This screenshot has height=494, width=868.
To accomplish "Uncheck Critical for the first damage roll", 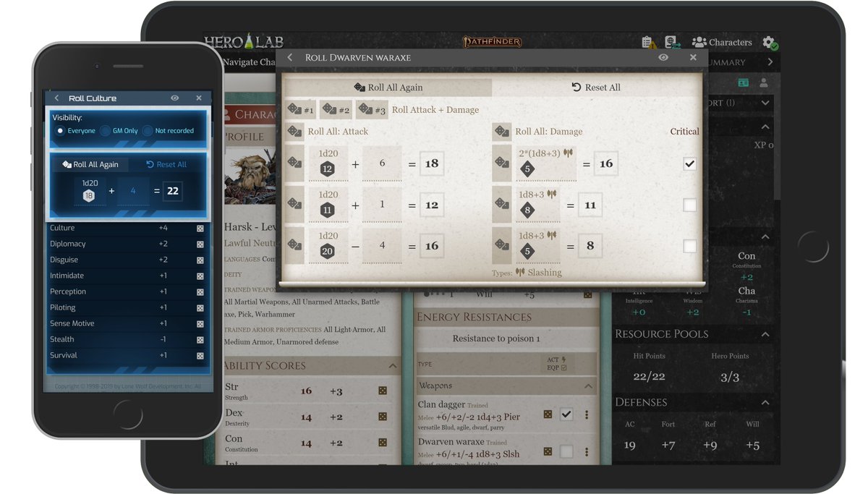I will [x=689, y=164].
